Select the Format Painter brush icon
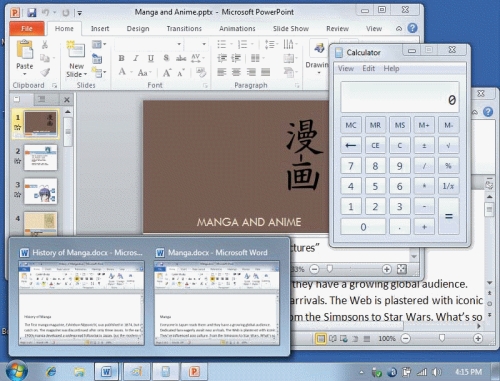The image size is (500, 381). pyautogui.click(x=45, y=72)
